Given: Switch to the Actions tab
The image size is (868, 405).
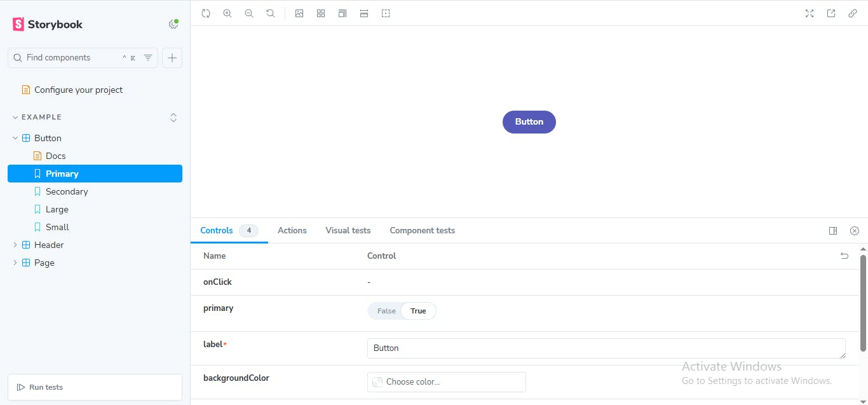Looking at the screenshot, I should point(292,230).
